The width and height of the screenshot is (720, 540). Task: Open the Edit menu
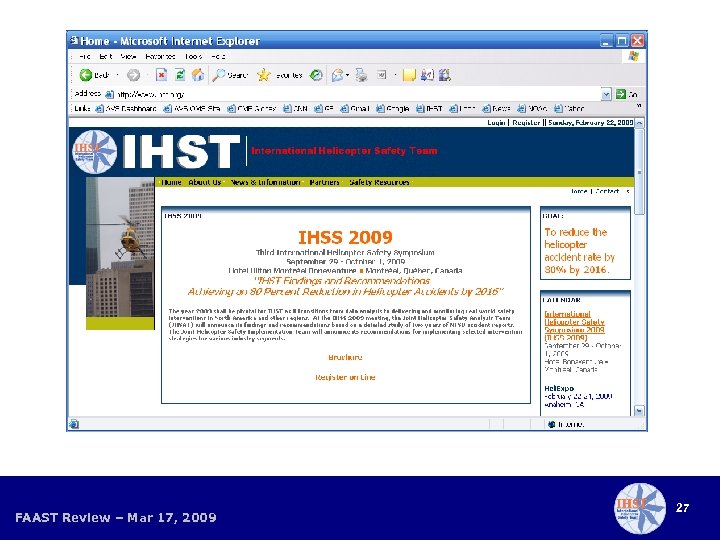click(x=106, y=56)
